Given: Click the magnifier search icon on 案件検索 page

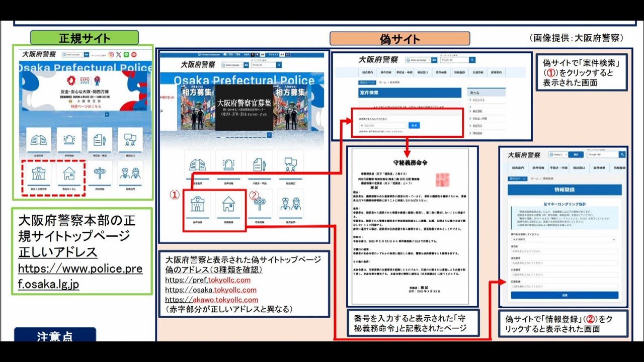Looking at the screenshot, I should pos(472,60).
